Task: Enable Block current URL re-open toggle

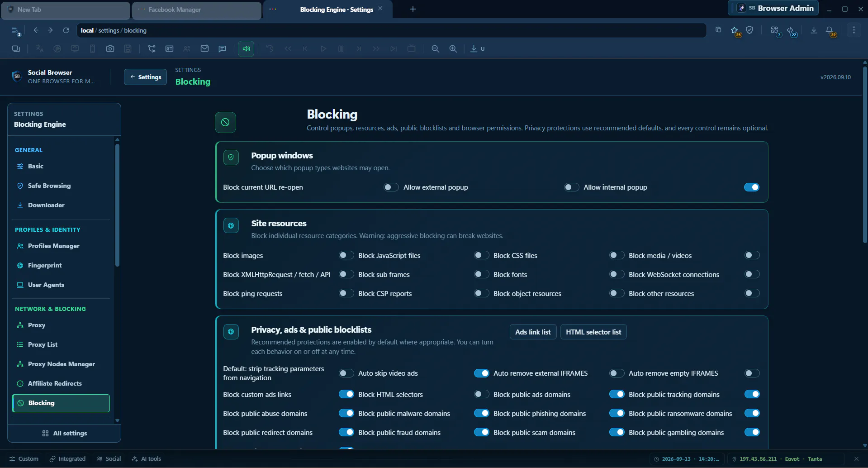Action: point(391,187)
